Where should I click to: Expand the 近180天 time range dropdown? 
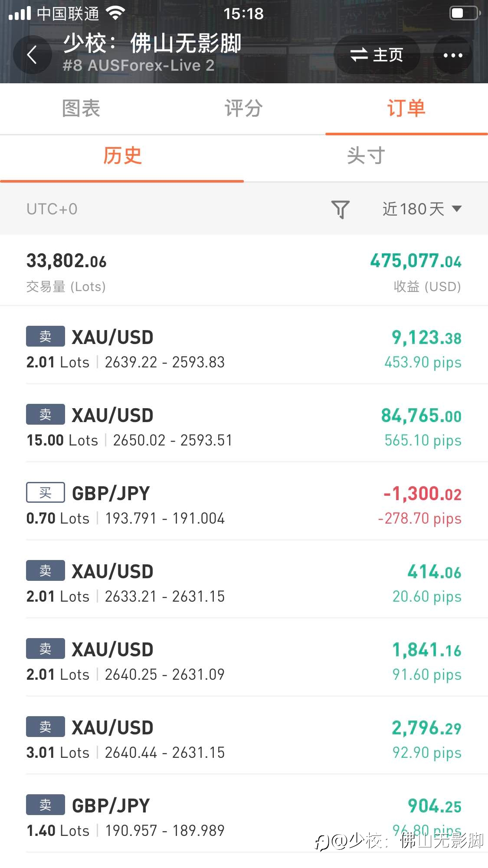click(422, 209)
